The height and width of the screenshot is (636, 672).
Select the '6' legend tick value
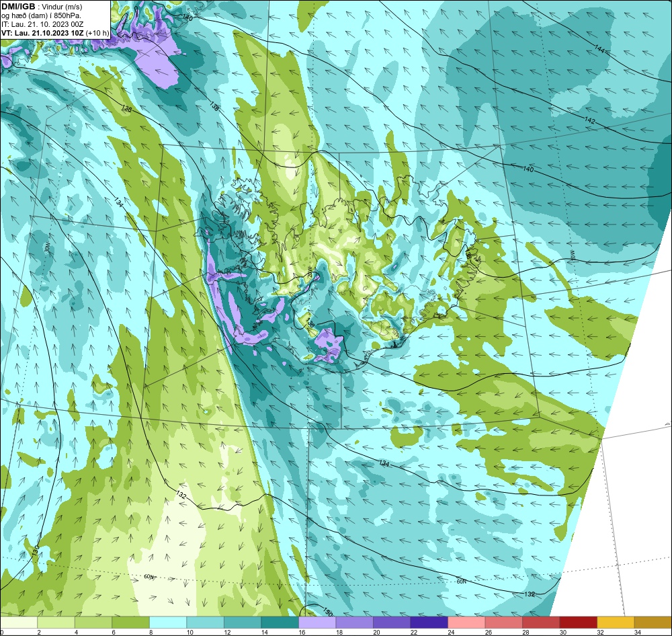[x=113, y=632]
